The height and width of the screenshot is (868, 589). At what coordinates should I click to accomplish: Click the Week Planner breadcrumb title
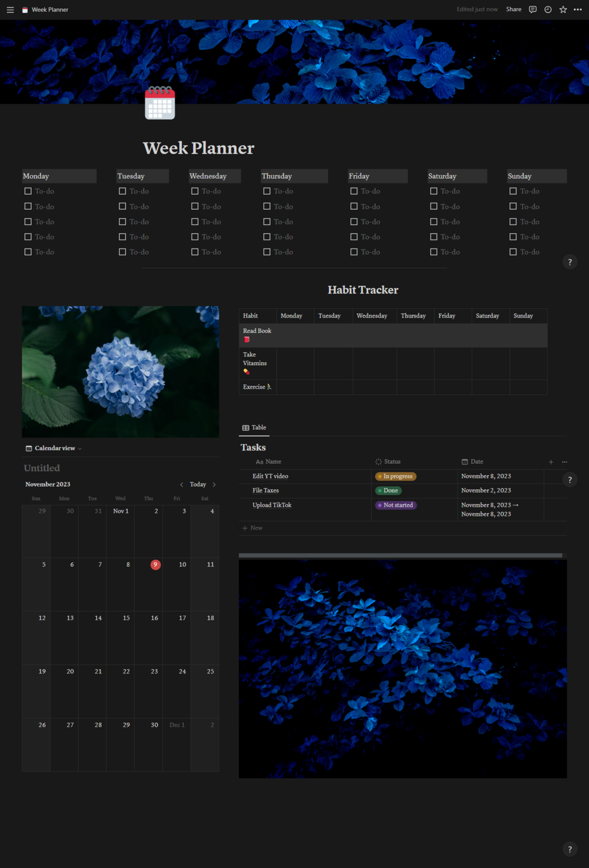pos(50,9)
